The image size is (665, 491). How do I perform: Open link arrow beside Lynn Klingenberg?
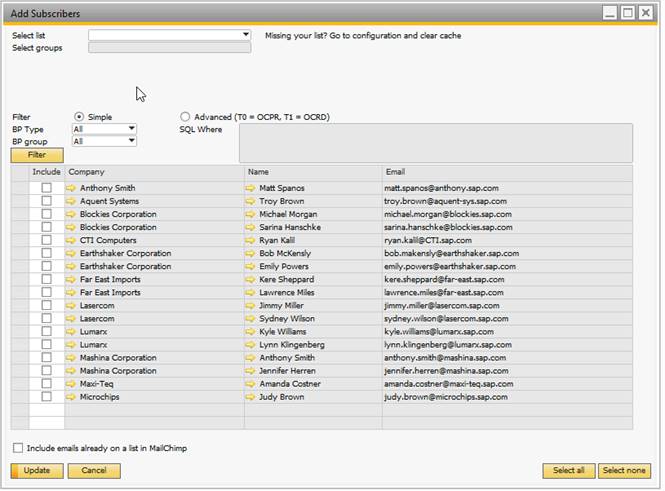(251, 345)
